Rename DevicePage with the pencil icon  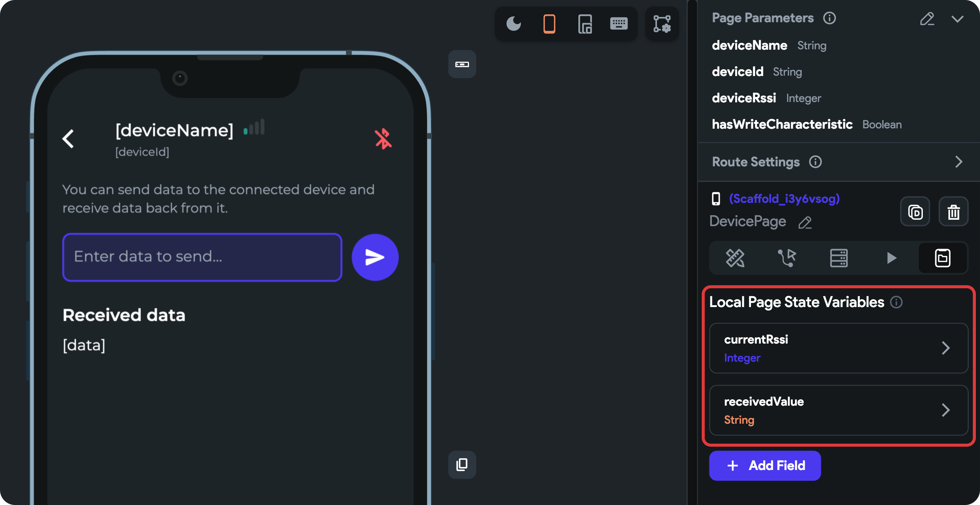pyautogui.click(x=805, y=222)
